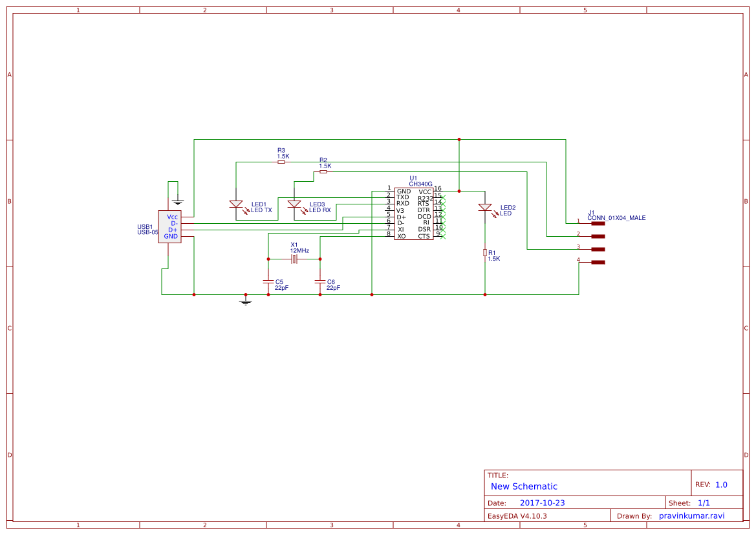The image size is (756, 535).
Task: Click the no-connect mark on CTS pin 9
Action: 443,236
